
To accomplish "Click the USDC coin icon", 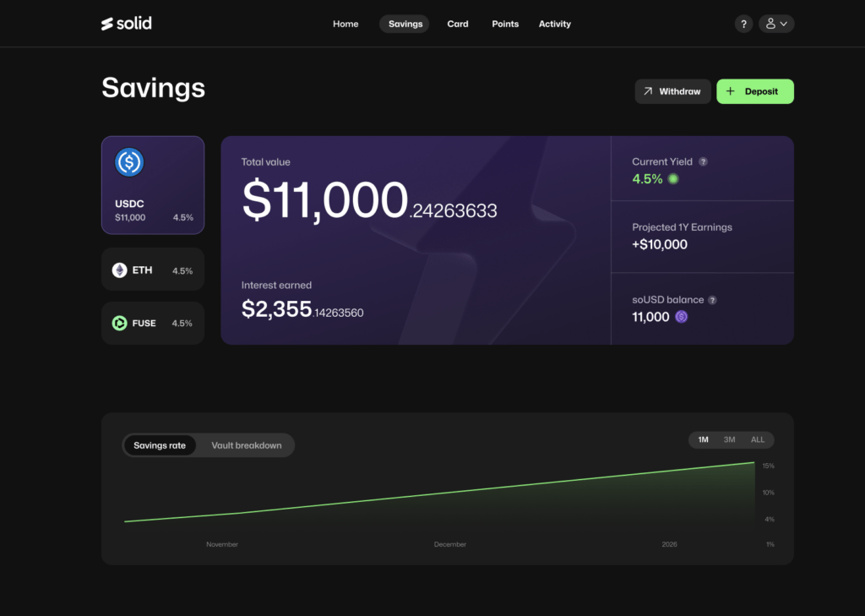I will (129, 161).
